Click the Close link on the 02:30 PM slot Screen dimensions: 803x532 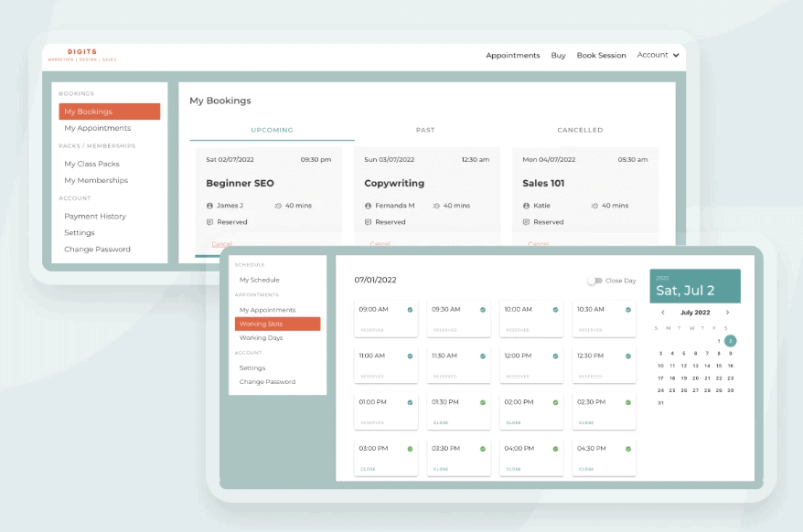[586, 423]
